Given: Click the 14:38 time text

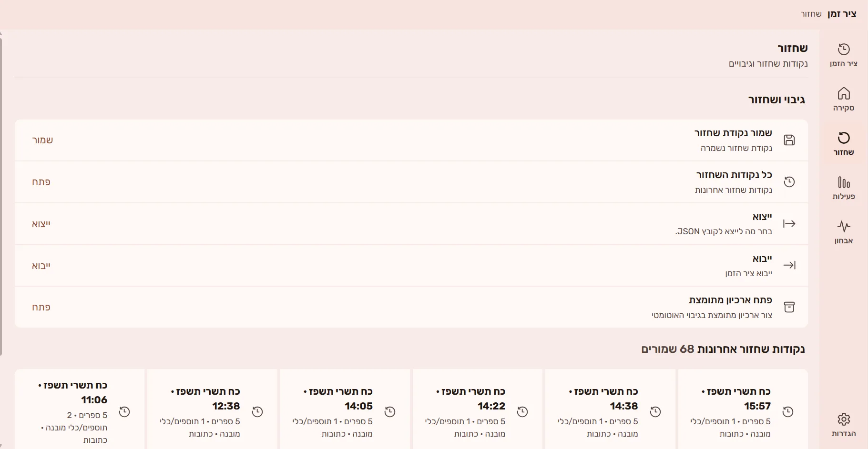Looking at the screenshot, I should (624, 406).
